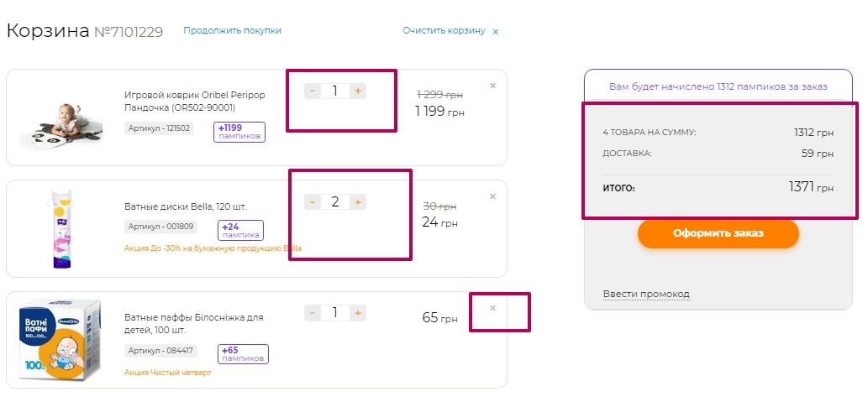
Task: Increase quantity of Oribel Peripop play mat
Action: [358, 91]
